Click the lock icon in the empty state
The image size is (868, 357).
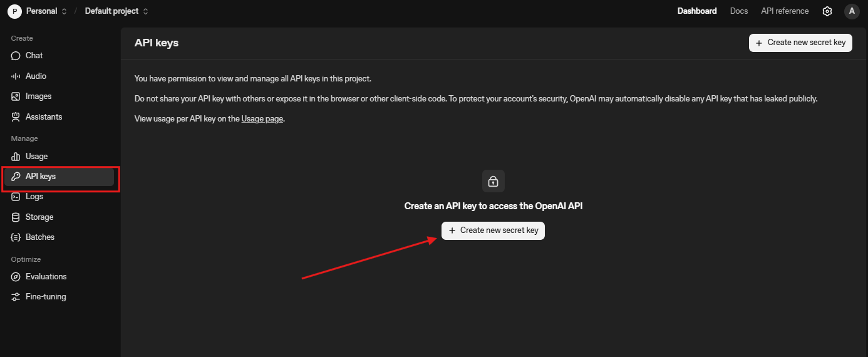coord(493,181)
